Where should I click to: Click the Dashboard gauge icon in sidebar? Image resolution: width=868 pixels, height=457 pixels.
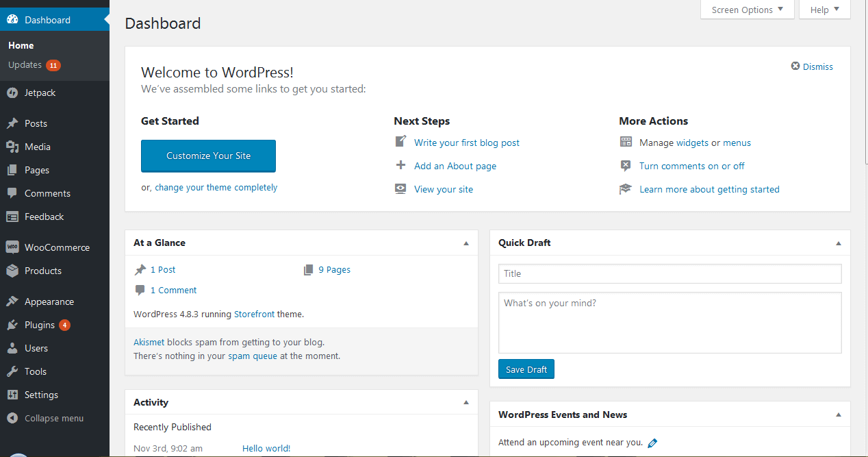click(x=12, y=20)
